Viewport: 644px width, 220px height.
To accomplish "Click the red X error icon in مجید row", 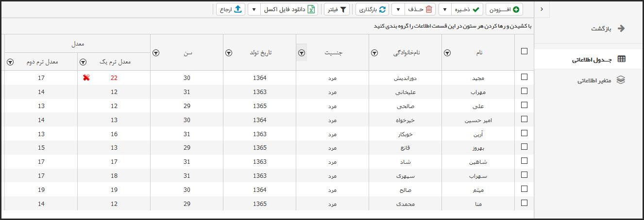I will 86,78.
